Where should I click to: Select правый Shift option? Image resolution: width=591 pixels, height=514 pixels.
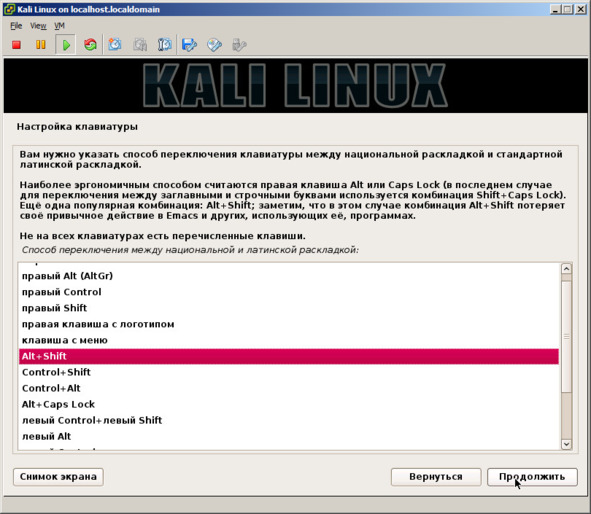coord(289,308)
